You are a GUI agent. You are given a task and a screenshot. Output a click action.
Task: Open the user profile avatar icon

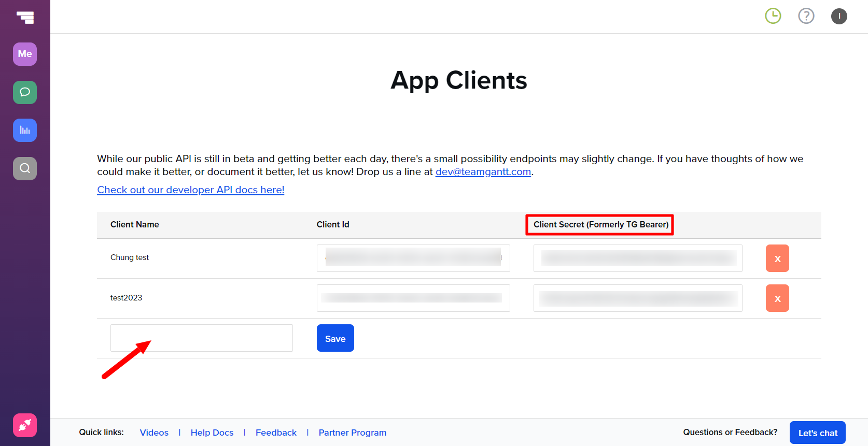[839, 16]
